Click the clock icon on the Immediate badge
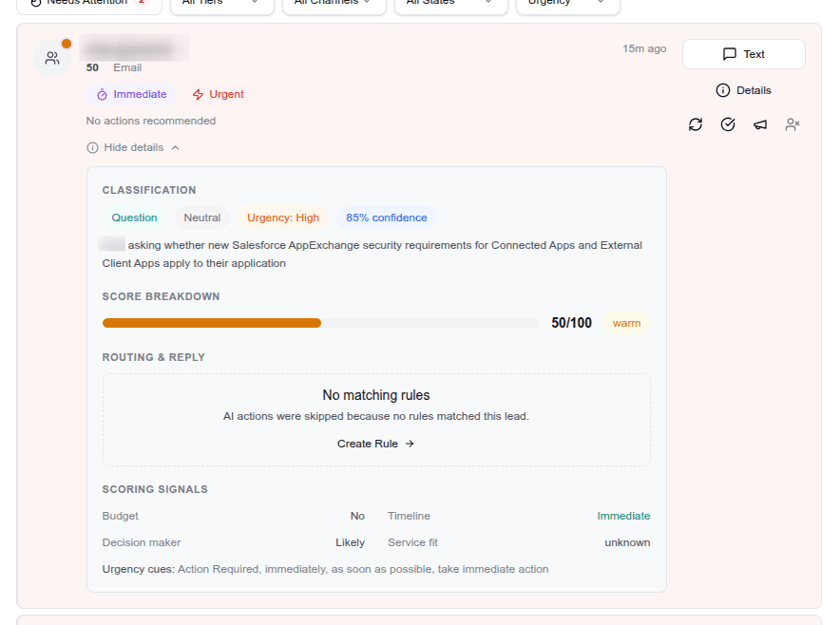 coord(102,94)
